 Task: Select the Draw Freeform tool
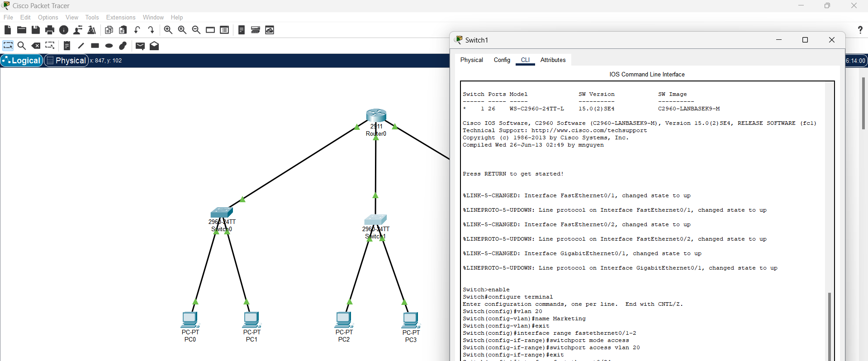pyautogui.click(x=123, y=46)
